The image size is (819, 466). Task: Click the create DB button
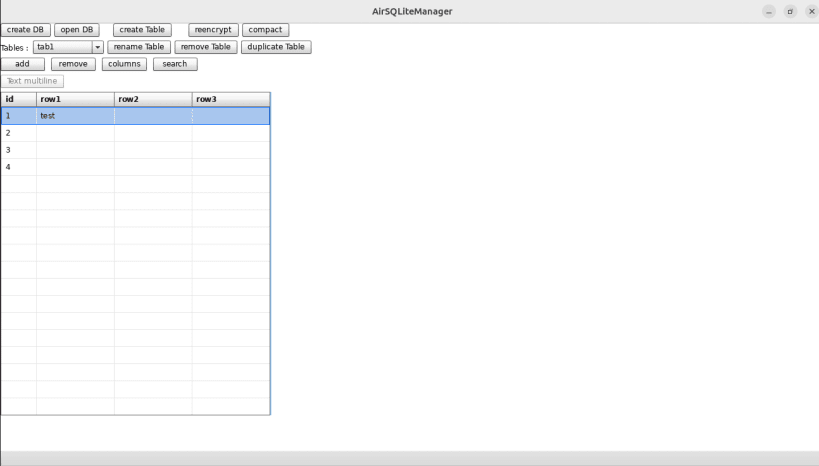coord(25,30)
